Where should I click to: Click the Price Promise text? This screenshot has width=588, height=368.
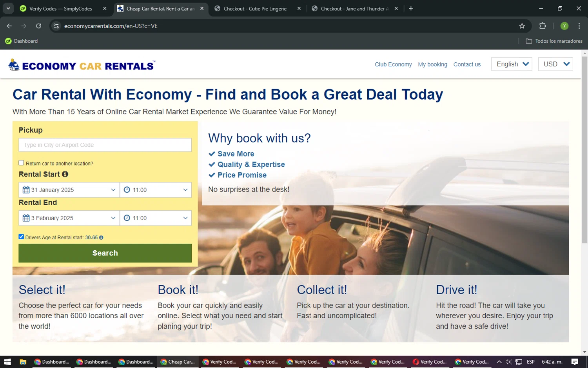tap(242, 175)
